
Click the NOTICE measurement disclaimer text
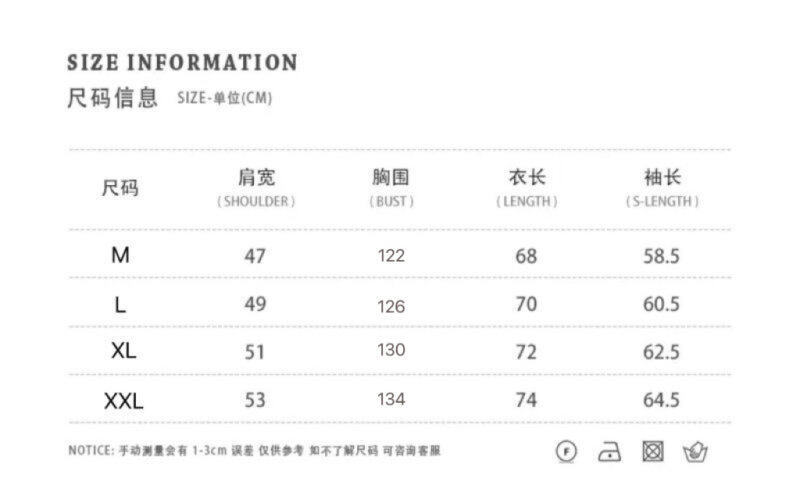(254, 451)
